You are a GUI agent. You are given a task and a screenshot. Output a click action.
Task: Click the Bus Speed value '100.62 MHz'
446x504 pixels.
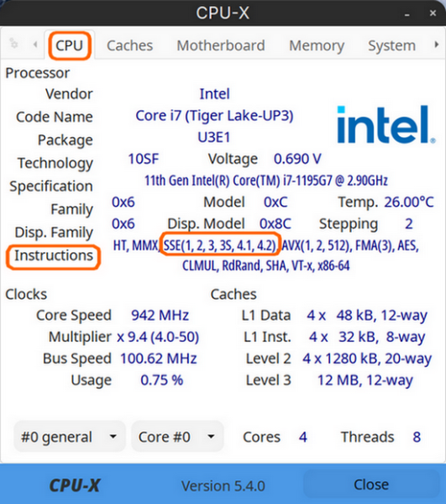(159, 359)
